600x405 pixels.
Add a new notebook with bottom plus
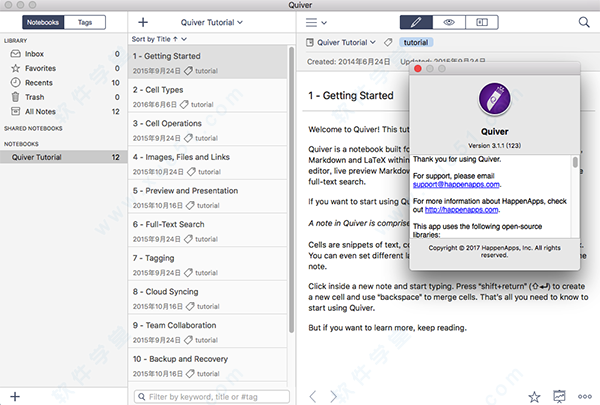point(15,396)
